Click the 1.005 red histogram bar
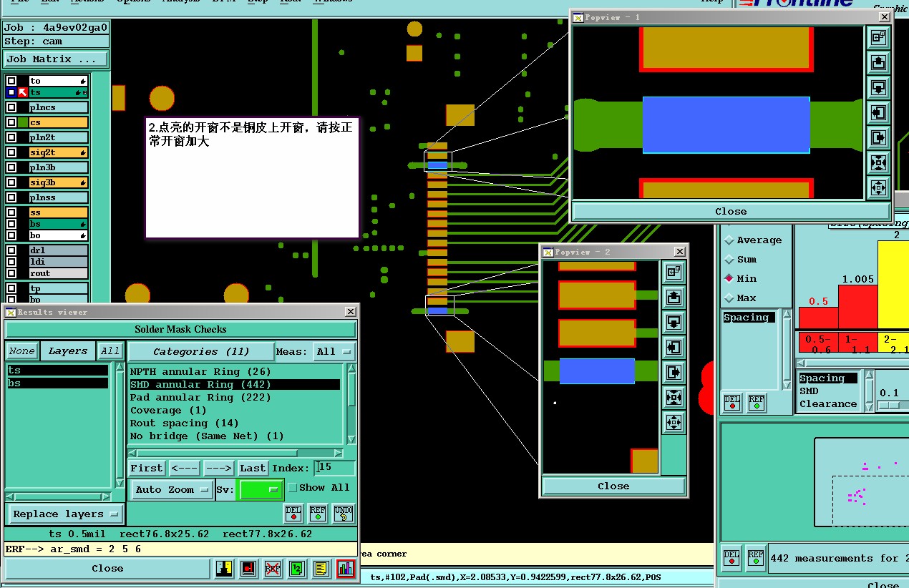 (857, 307)
